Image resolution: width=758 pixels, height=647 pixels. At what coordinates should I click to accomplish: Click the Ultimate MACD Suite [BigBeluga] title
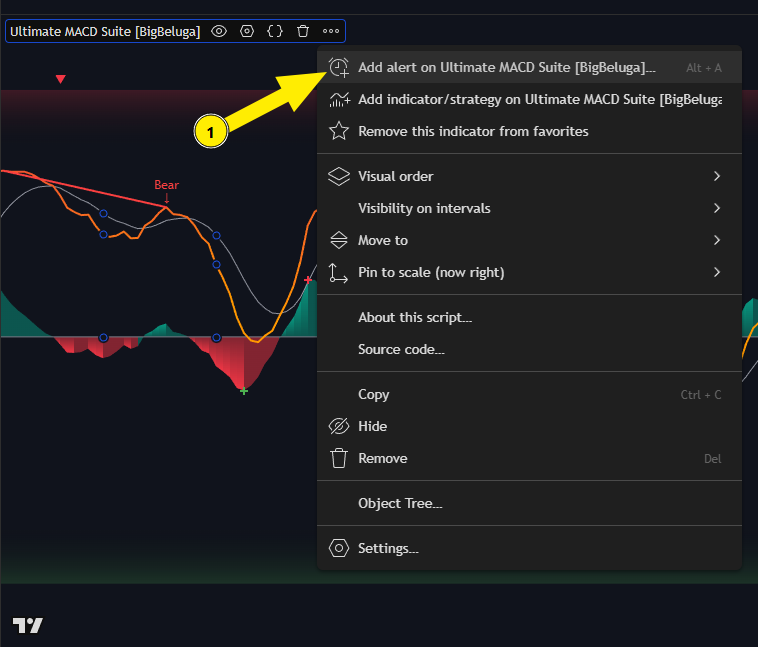(105, 31)
